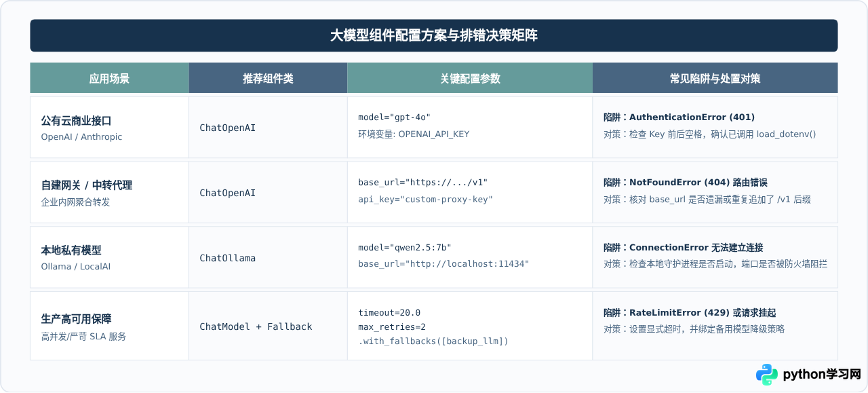
Task: Click the NotFoundError (404) 路由错误 text
Action: [685, 182]
